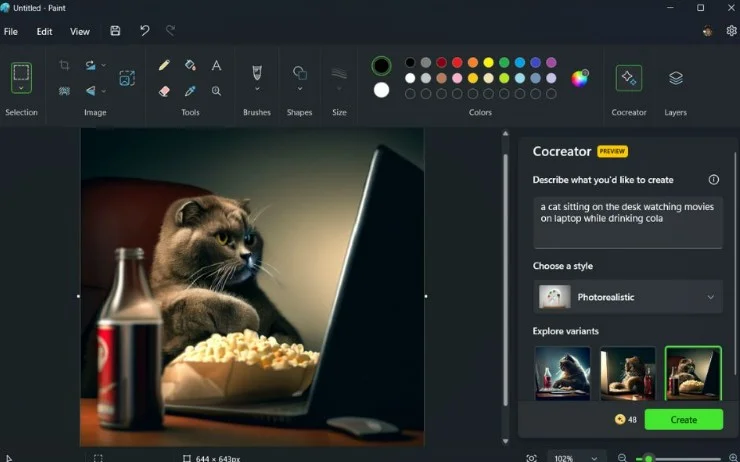
Task: Pick the red color swatch
Action: [x=457, y=62]
